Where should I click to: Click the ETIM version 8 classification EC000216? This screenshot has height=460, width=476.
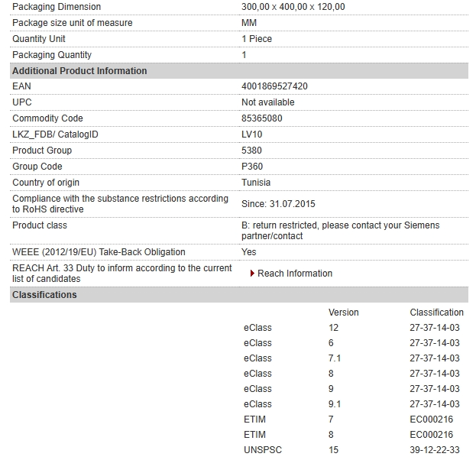pos(431,435)
